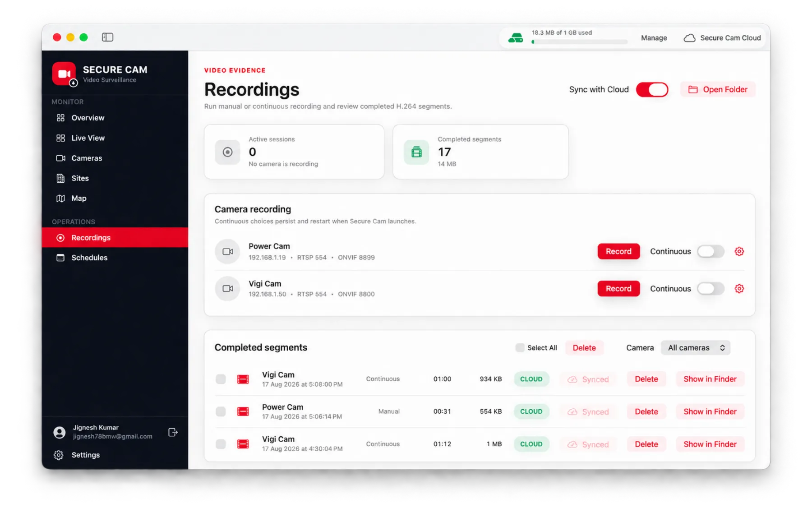Click the Completed segments film icon
812x508 pixels.
click(x=416, y=152)
